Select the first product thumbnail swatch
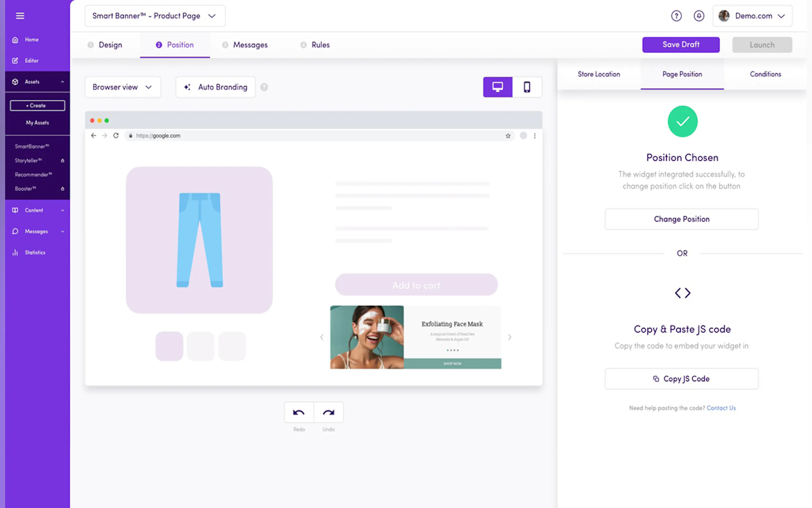Screen dimensions: 812x508 [x=169, y=346]
